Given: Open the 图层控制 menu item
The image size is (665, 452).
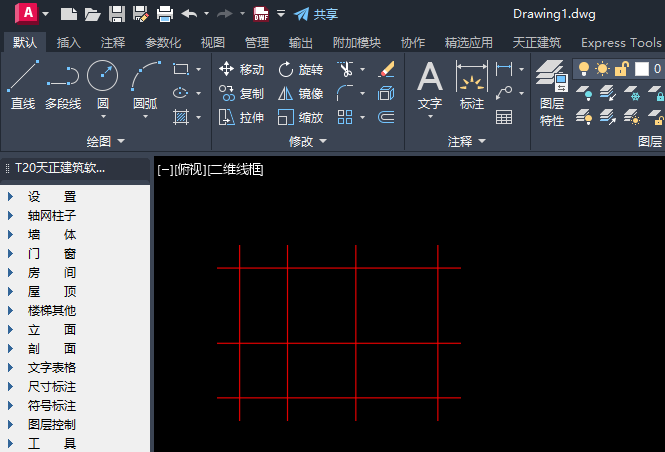Looking at the screenshot, I should pyautogui.click(x=52, y=424).
